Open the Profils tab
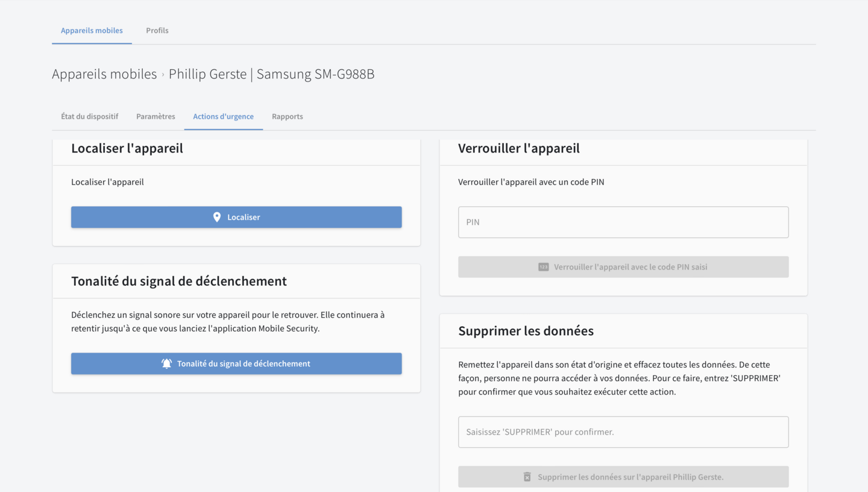This screenshot has height=492, width=868. (157, 31)
